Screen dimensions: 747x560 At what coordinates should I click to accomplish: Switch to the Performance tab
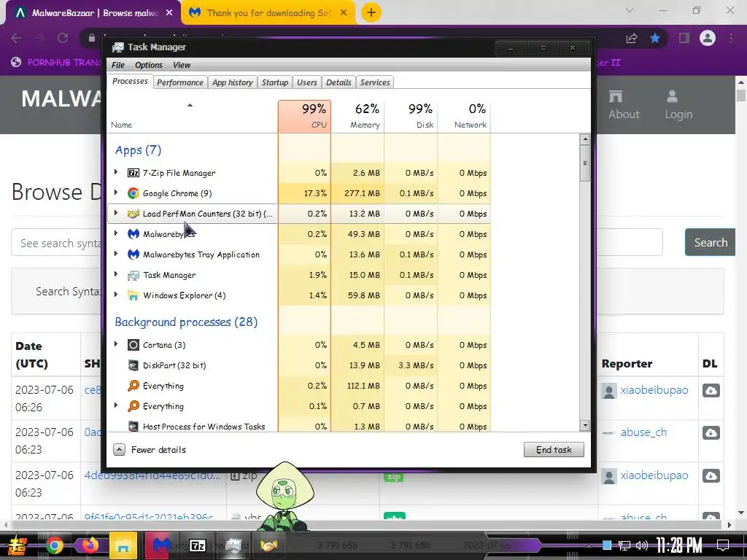pos(180,82)
